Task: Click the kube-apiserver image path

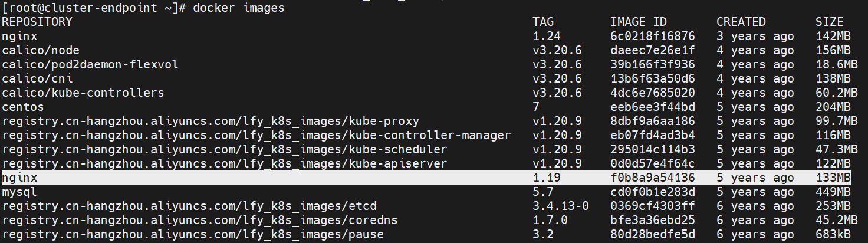Action: [x=225, y=163]
